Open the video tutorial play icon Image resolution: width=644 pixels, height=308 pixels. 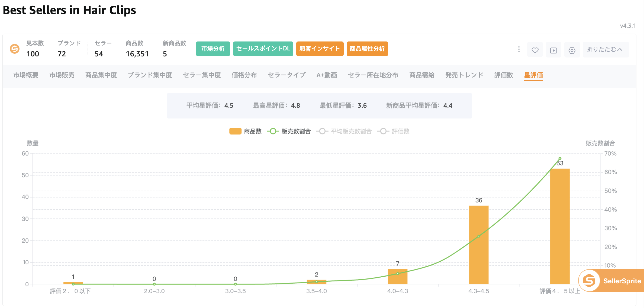click(x=553, y=50)
